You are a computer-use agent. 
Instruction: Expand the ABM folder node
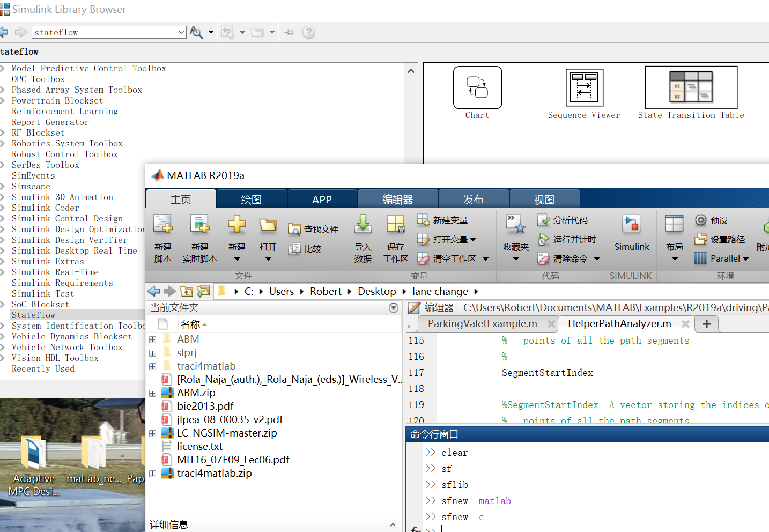click(x=153, y=339)
